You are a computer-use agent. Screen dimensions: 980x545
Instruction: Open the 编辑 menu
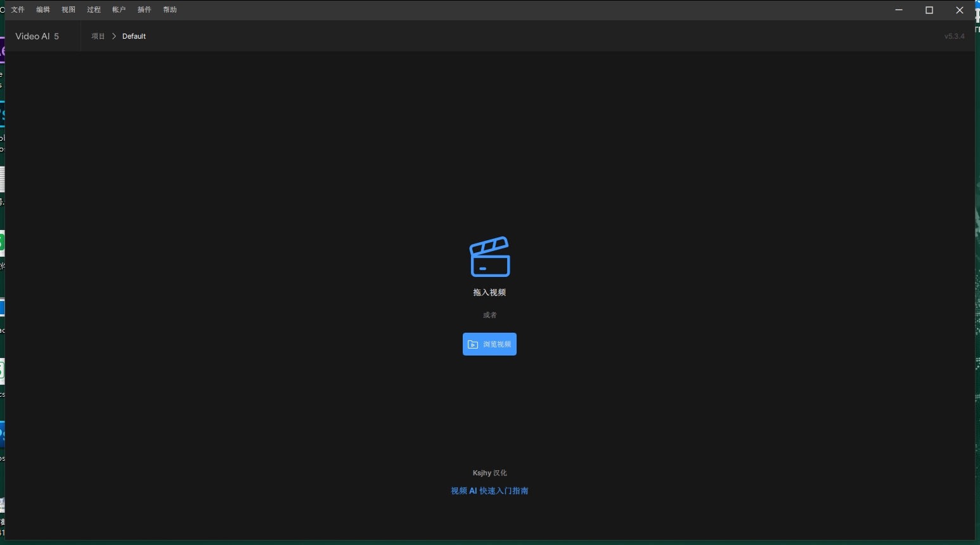tap(42, 10)
